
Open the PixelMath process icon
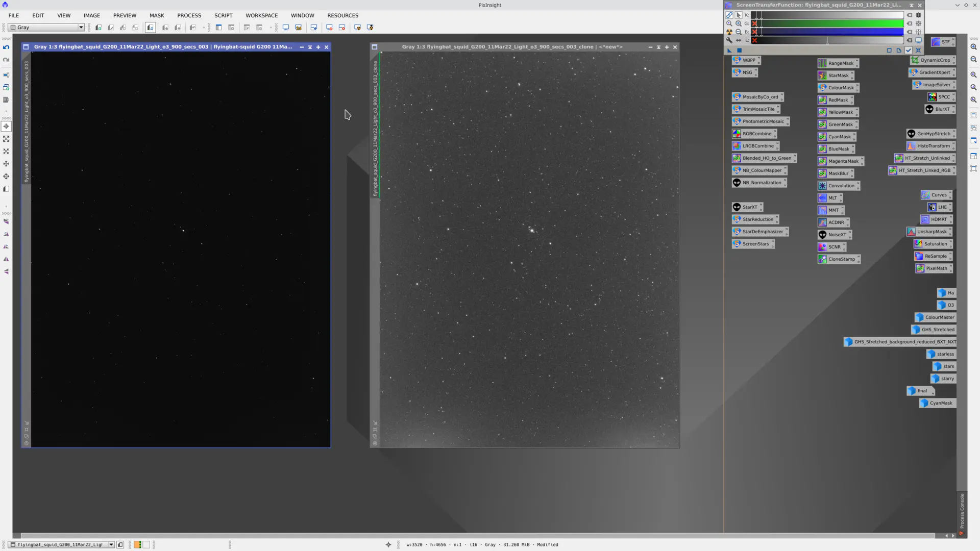[x=934, y=268]
